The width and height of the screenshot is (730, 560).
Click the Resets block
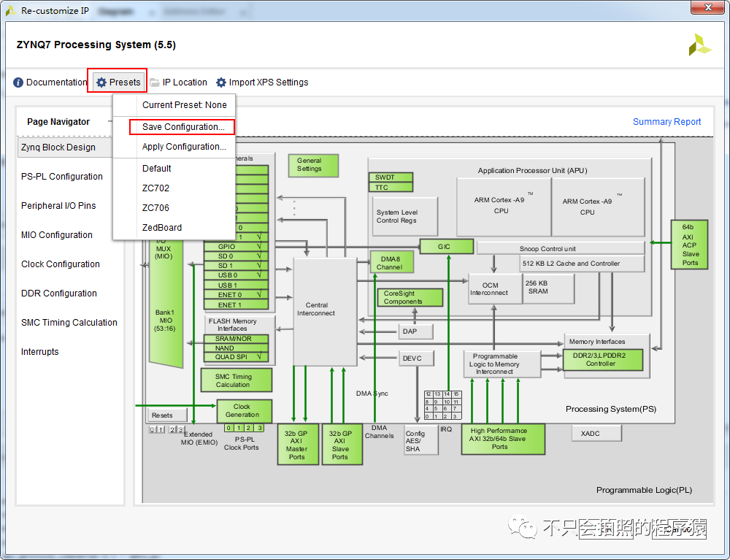(168, 415)
